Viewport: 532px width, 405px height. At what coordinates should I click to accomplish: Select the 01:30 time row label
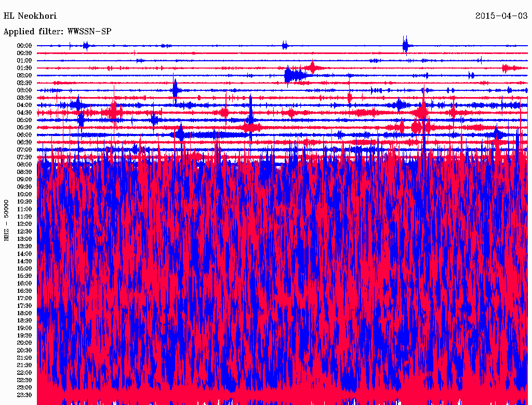pyautogui.click(x=24, y=68)
